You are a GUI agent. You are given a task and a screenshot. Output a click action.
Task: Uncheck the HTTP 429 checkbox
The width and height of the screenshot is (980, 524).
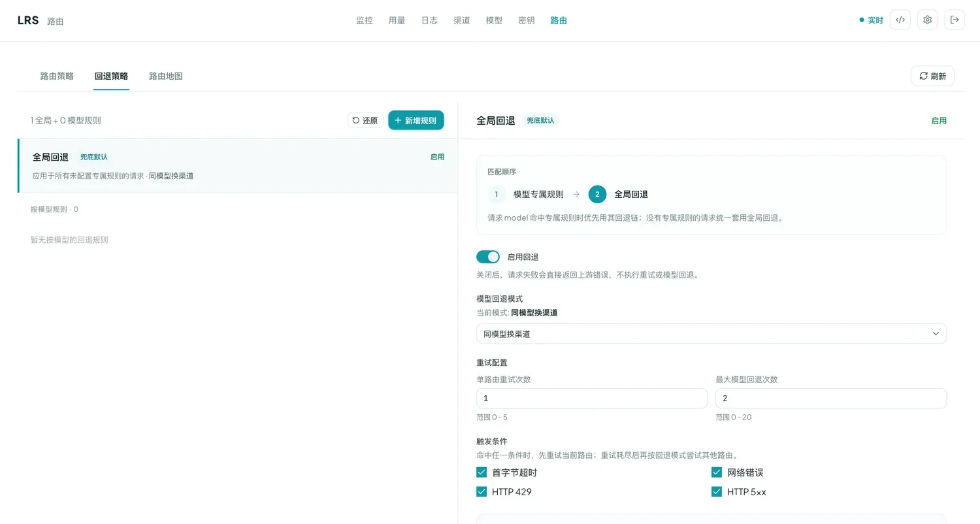[482, 491]
